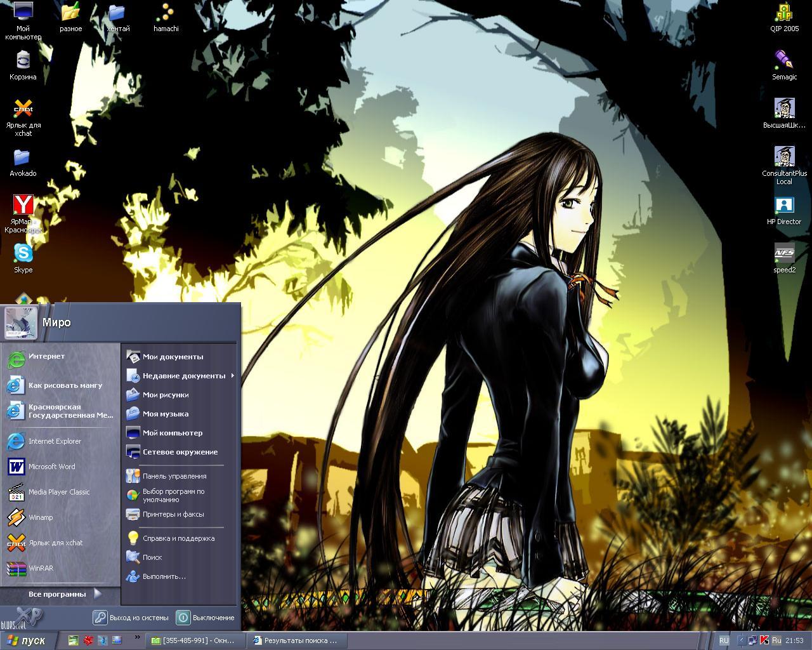Open Мой компьютер from start menu

180,433
